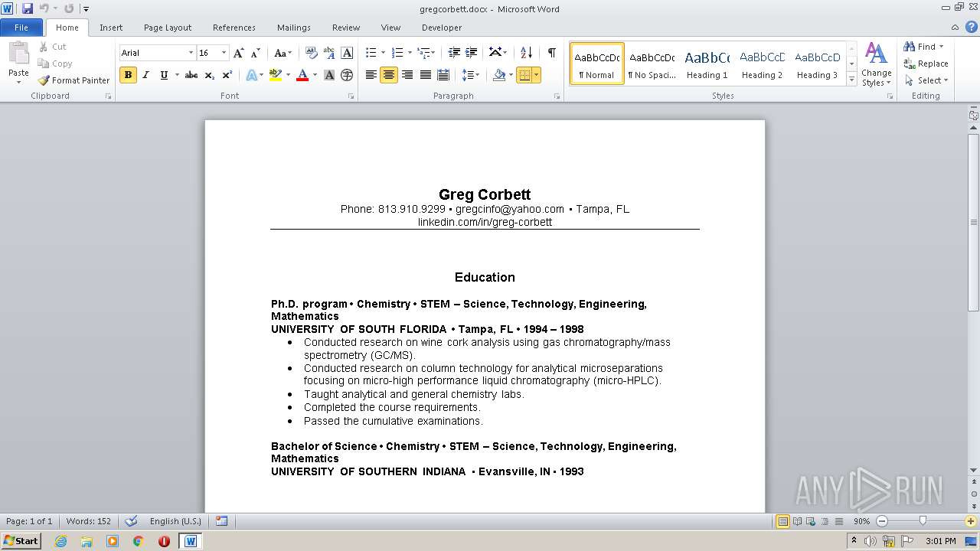This screenshot has width=980, height=551.
Task: Toggle Print Layout view
Action: 782,521
